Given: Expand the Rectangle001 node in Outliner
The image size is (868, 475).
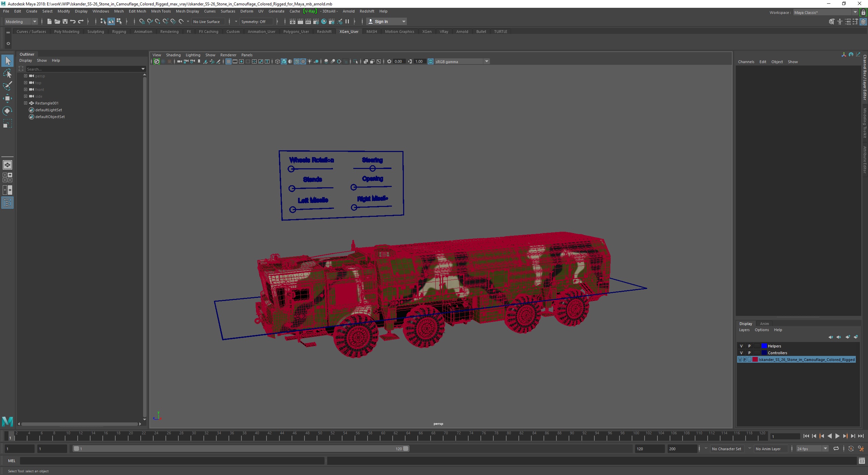Looking at the screenshot, I should coord(25,103).
